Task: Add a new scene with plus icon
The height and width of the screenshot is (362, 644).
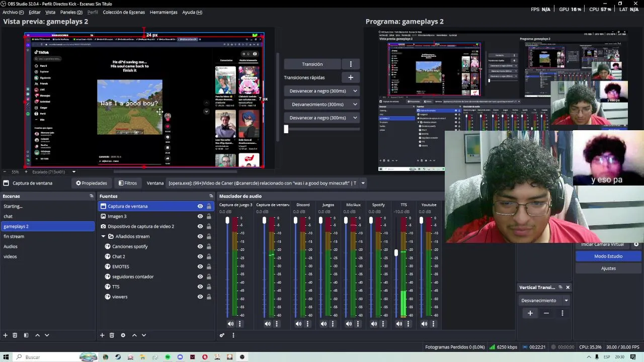Action: tap(5, 335)
